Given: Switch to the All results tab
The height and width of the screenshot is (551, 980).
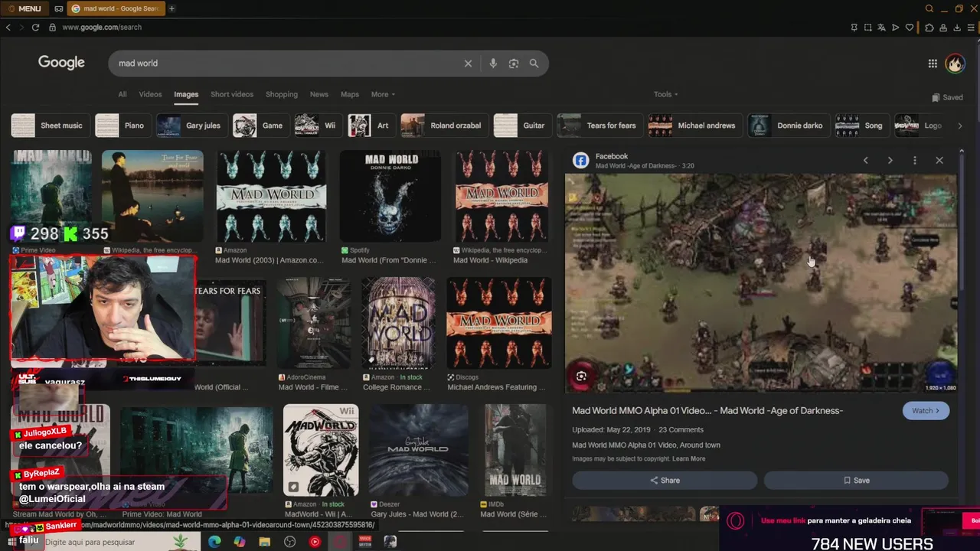Looking at the screenshot, I should (122, 94).
